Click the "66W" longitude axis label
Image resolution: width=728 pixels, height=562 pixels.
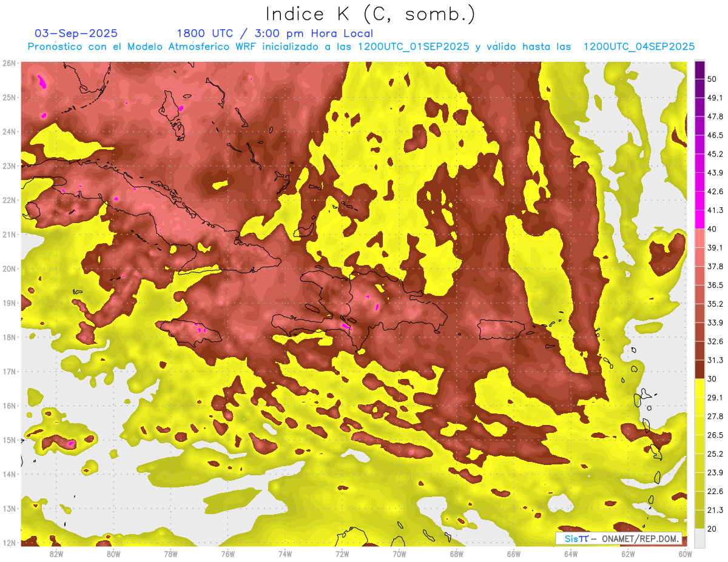point(514,554)
